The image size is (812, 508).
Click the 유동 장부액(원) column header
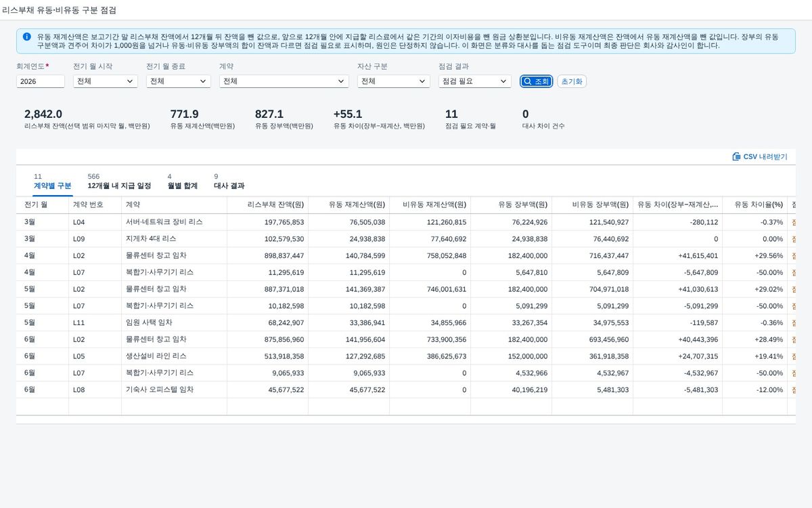[511, 205]
